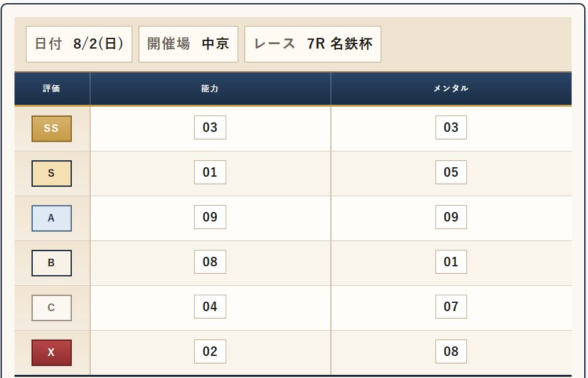The width and height of the screenshot is (588, 378).
Task: Open the 開催場 中京 venue selector
Action: (188, 44)
